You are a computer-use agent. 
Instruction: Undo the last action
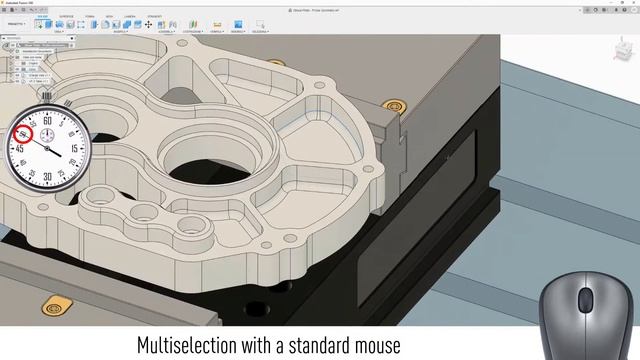(x=32, y=10)
